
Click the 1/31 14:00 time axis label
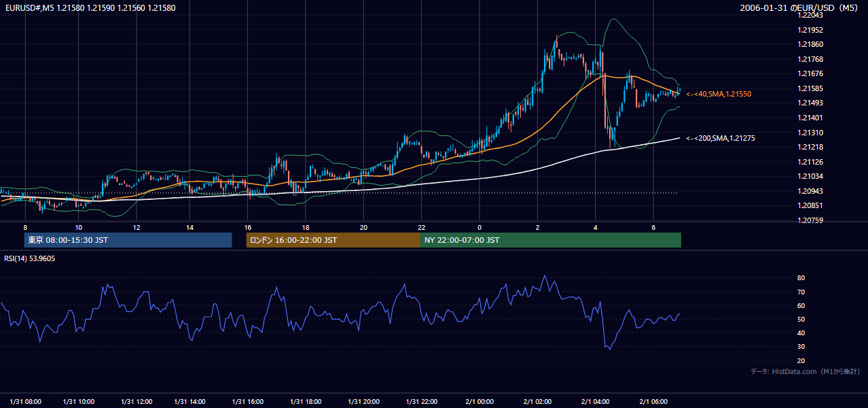click(190, 401)
